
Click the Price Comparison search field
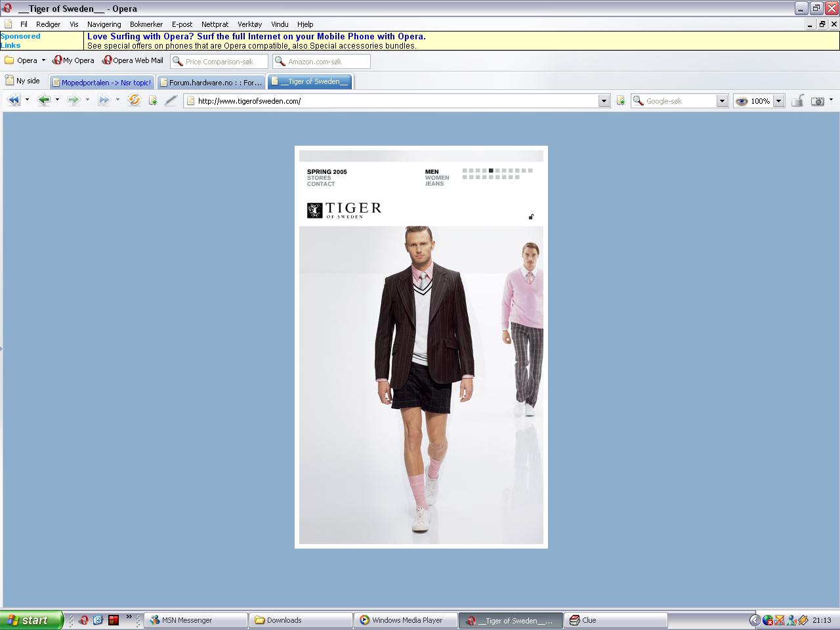click(219, 61)
